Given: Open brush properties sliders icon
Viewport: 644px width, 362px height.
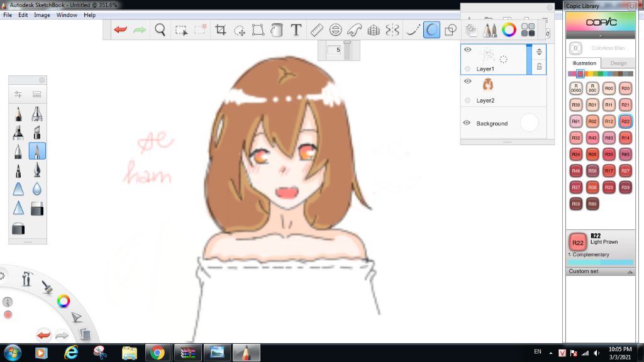Looking at the screenshot, I should pyautogui.click(x=18, y=94).
